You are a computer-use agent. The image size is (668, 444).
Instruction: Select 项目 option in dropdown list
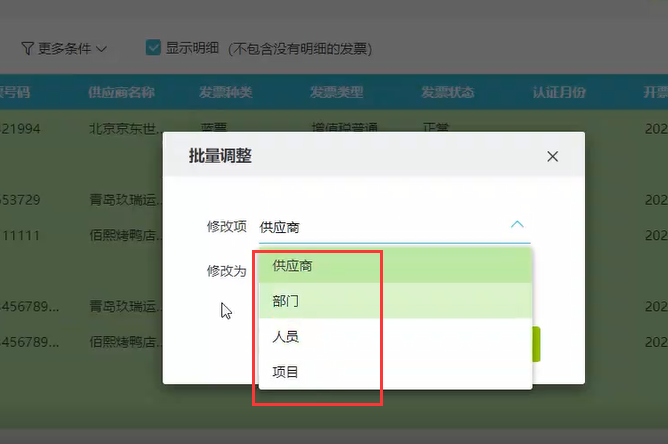point(286,372)
